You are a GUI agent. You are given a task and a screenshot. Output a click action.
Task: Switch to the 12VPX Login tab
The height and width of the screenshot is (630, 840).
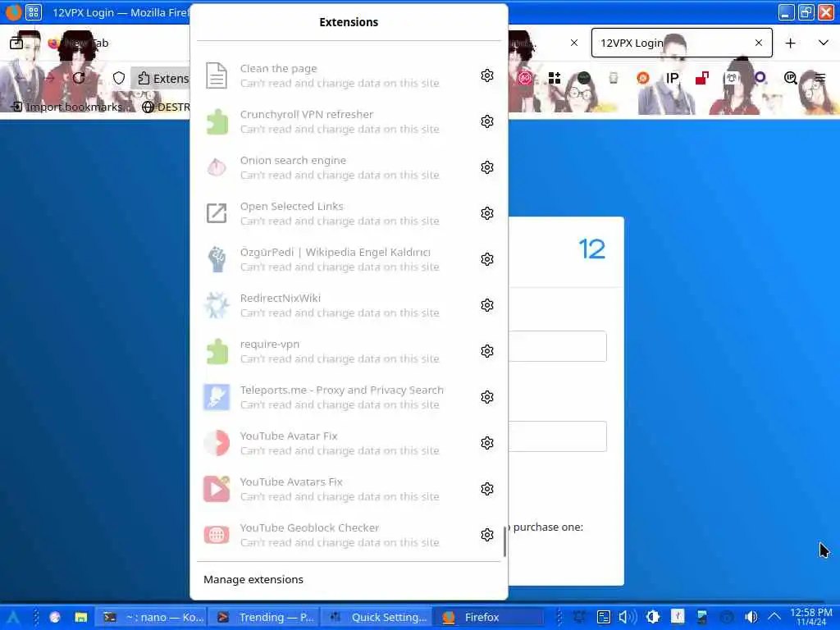pyautogui.click(x=682, y=43)
